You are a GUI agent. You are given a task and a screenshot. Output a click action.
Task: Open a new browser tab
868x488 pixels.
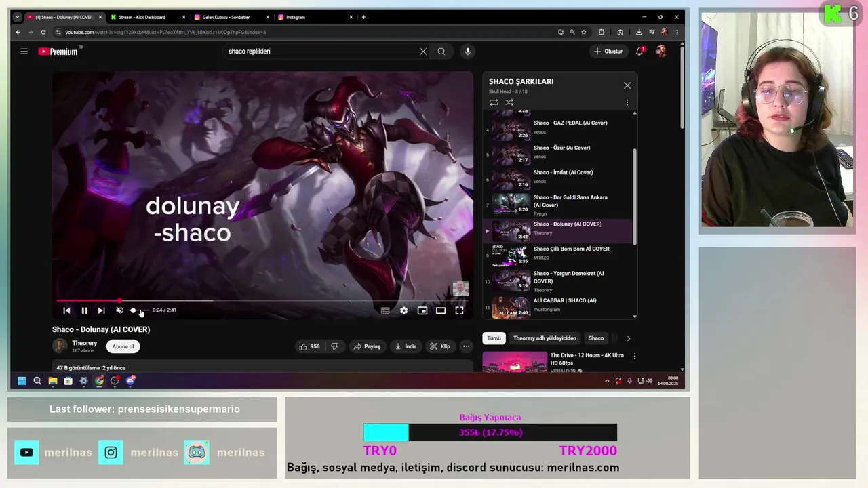[x=363, y=17]
